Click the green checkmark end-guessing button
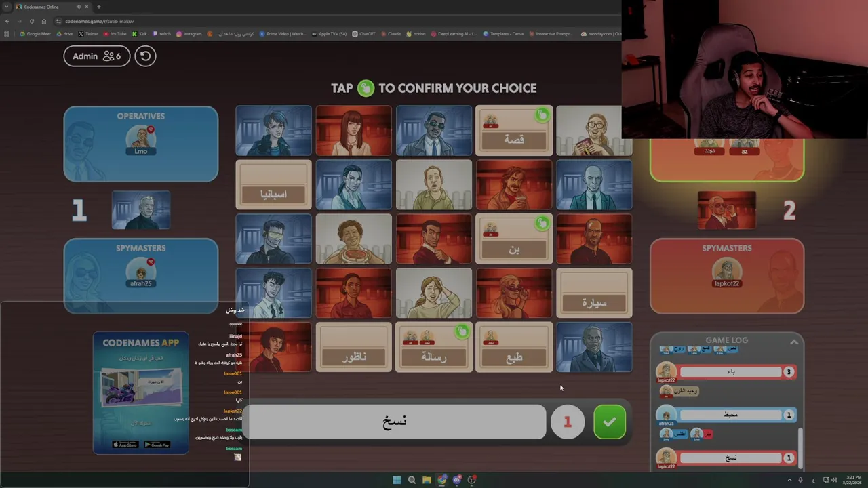868x488 pixels. [x=609, y=422]
